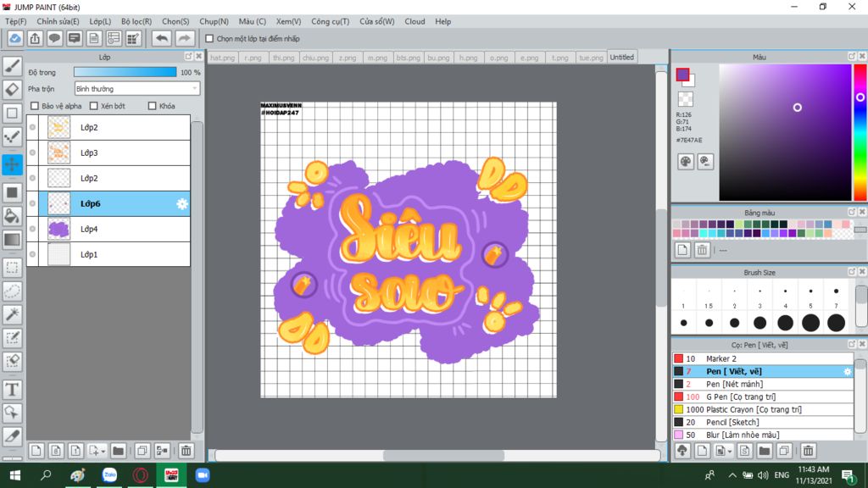This screenshot has height=488, width=868.
Task: Click the taskbar volume icon
Action: coord(763,475)
